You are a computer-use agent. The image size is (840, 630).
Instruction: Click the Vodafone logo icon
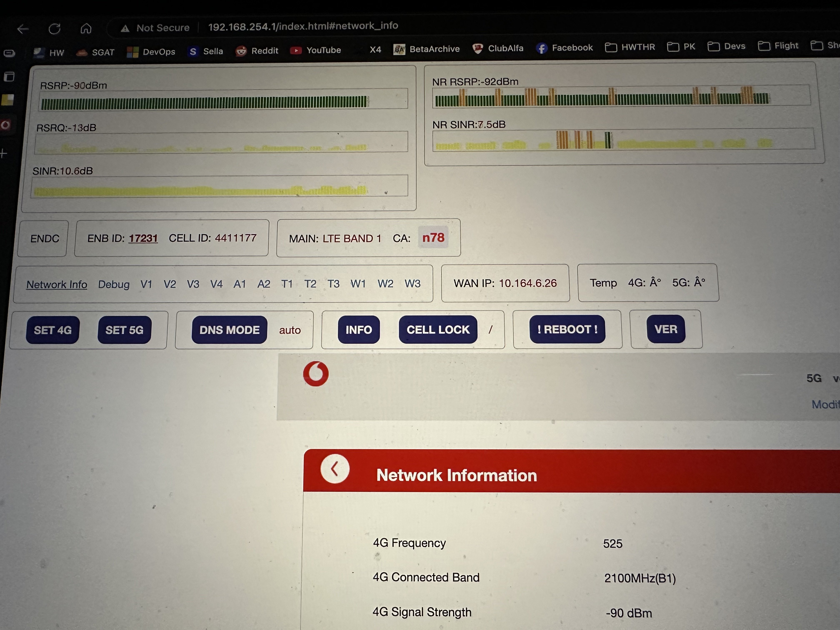pyautogui.click(x=316, y=374)
